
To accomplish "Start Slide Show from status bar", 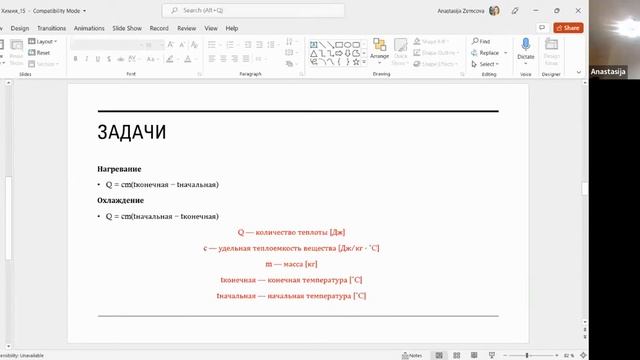I will pos(492,356).
